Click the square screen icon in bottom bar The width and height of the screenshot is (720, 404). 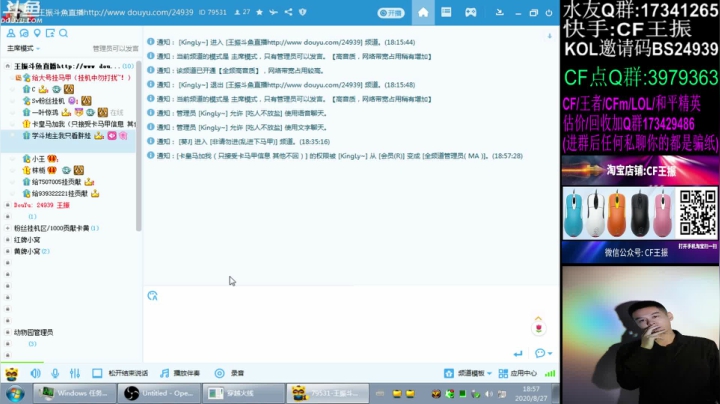click(97, 373)
